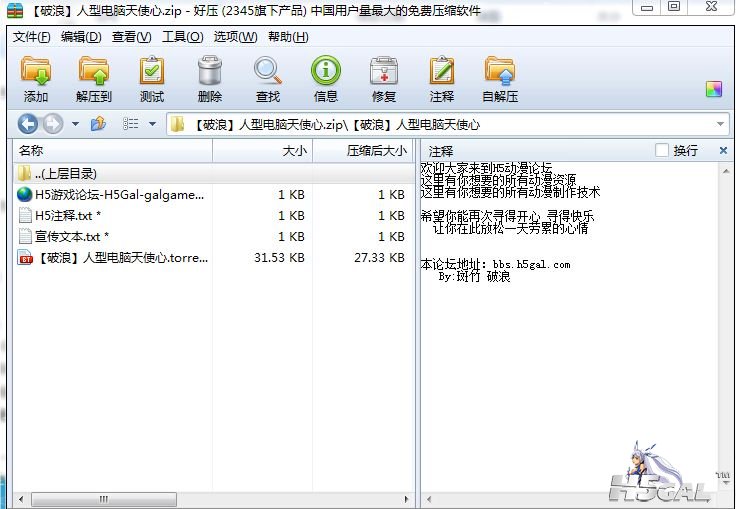Click comment panel scroll-up arrow
The width and height of the screenshot is (736, 509).
(x=726, y=171)
